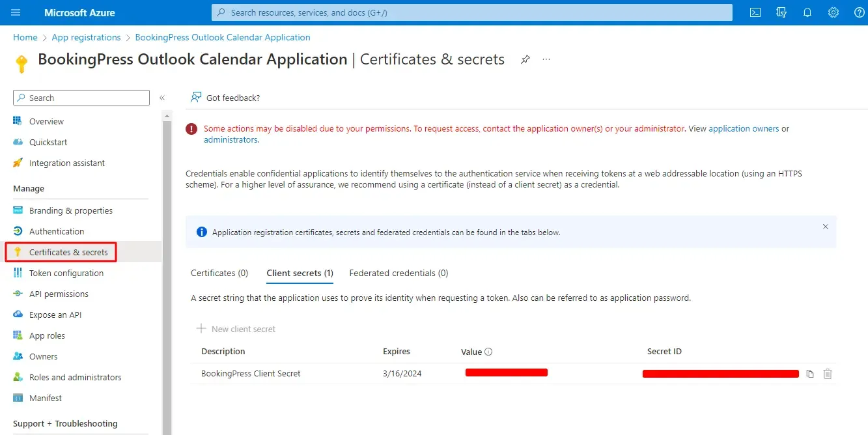
Task: Collapse the sidebar with the double chevron
Action: pyautogui.click(x=162, y=98)
